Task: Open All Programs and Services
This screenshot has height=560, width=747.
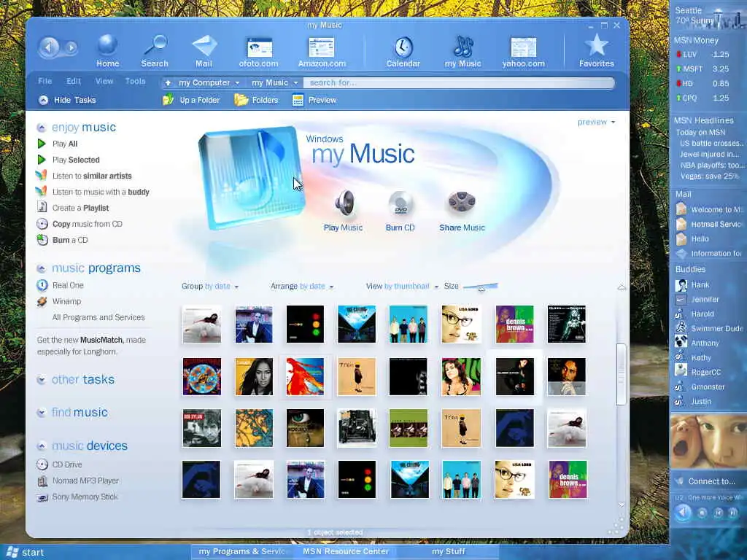Action: [98, 318]
